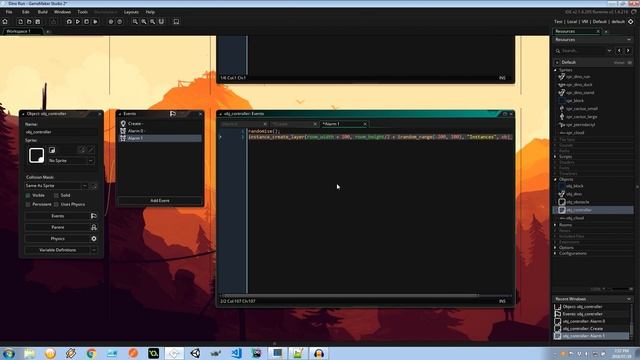Image resolution: width=640 pixels, height=360 pixels.
Task: Start the Debug toolbar icon
Action: tap(69, 22)
